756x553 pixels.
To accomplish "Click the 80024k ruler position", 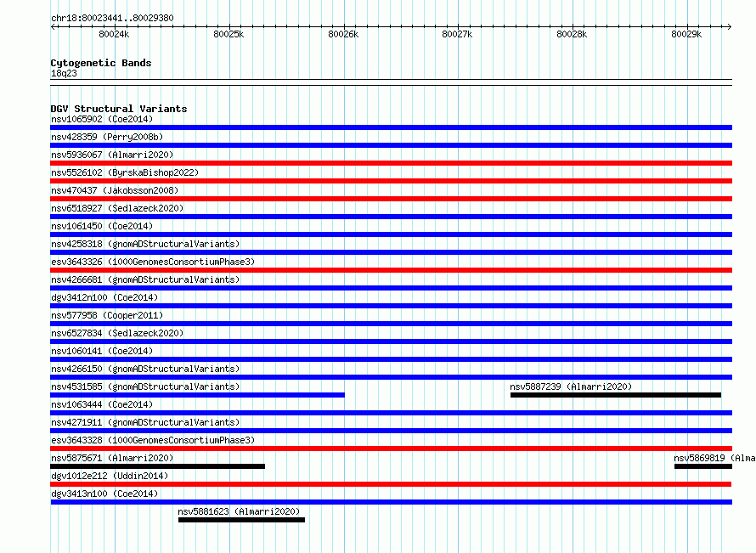I will pos(114,34).
